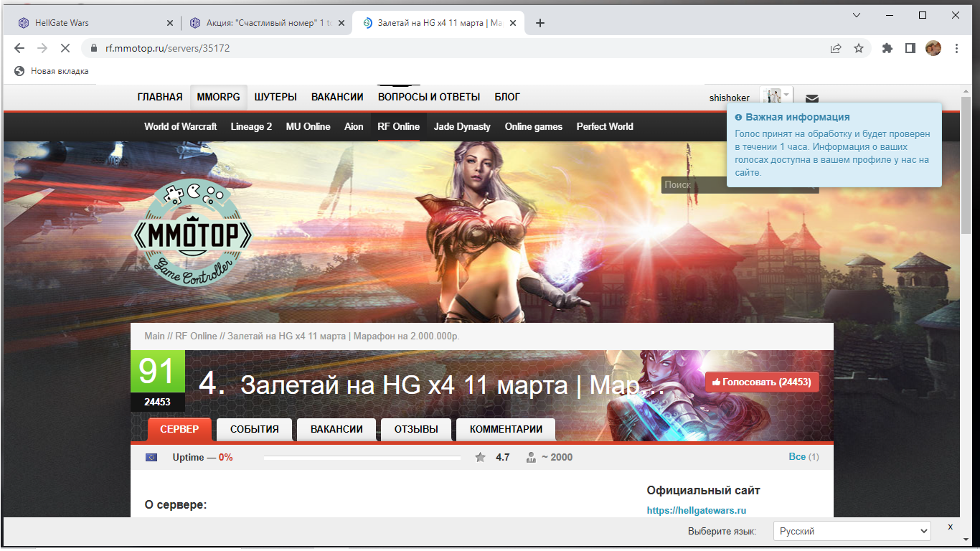
Task: Open the mail envelope icon
Action: 812,98
